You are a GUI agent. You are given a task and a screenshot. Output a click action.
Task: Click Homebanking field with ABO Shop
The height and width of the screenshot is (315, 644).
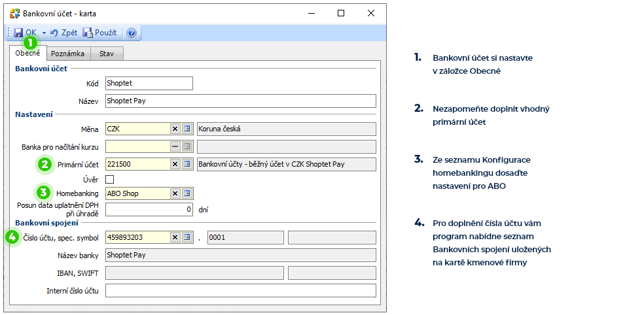click(x=137, y=193)
